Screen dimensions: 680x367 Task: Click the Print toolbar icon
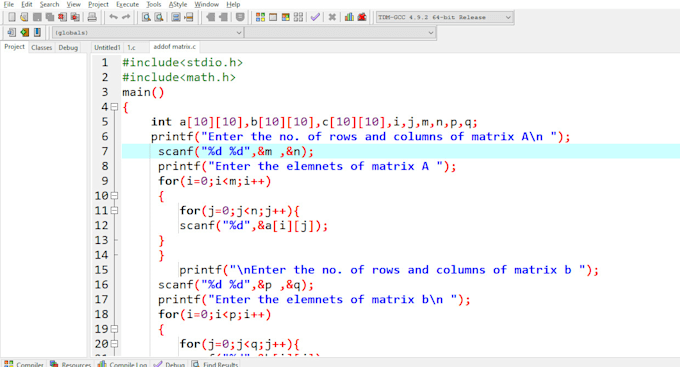92,17
